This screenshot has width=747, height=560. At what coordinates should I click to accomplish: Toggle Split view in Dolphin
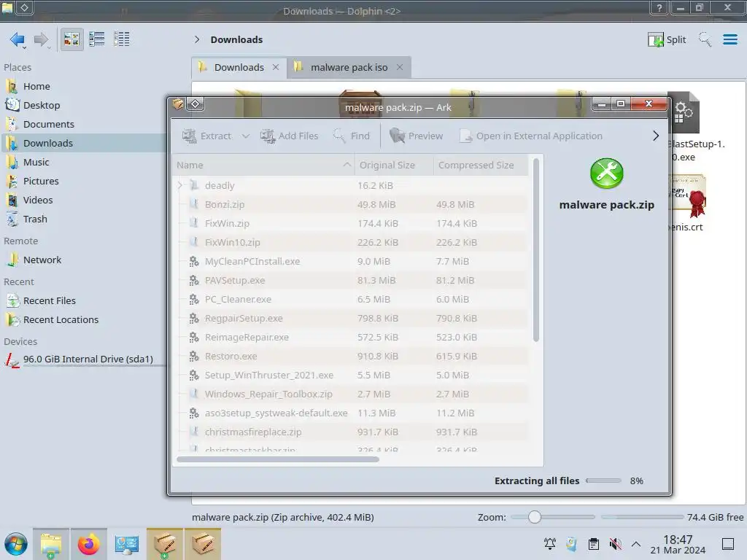667,39
